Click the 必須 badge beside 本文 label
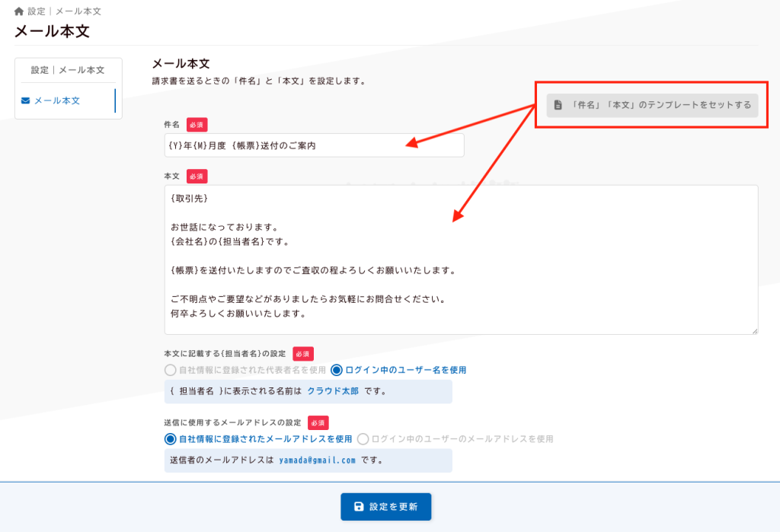This screenshot has width=780, height=532. [x=197, y=176]
